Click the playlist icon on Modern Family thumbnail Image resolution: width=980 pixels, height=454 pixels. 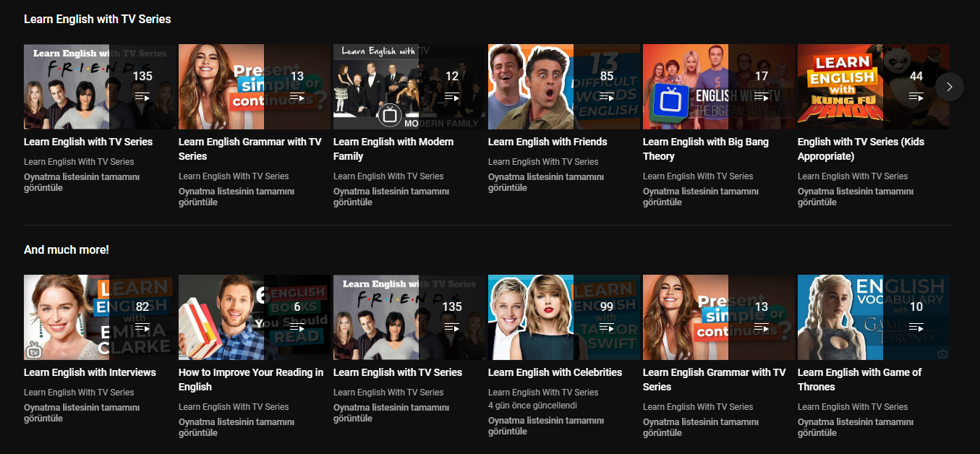click(x=452, y=97)
